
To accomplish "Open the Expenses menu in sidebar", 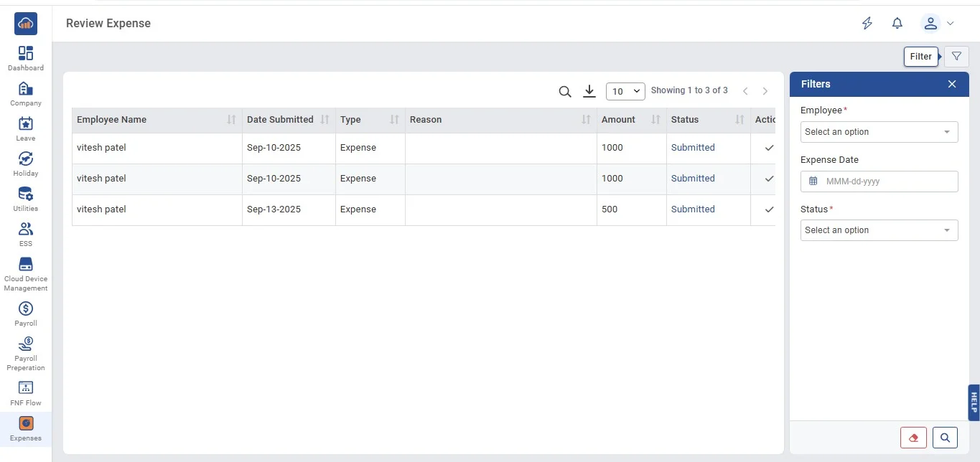I will (26, 429).
